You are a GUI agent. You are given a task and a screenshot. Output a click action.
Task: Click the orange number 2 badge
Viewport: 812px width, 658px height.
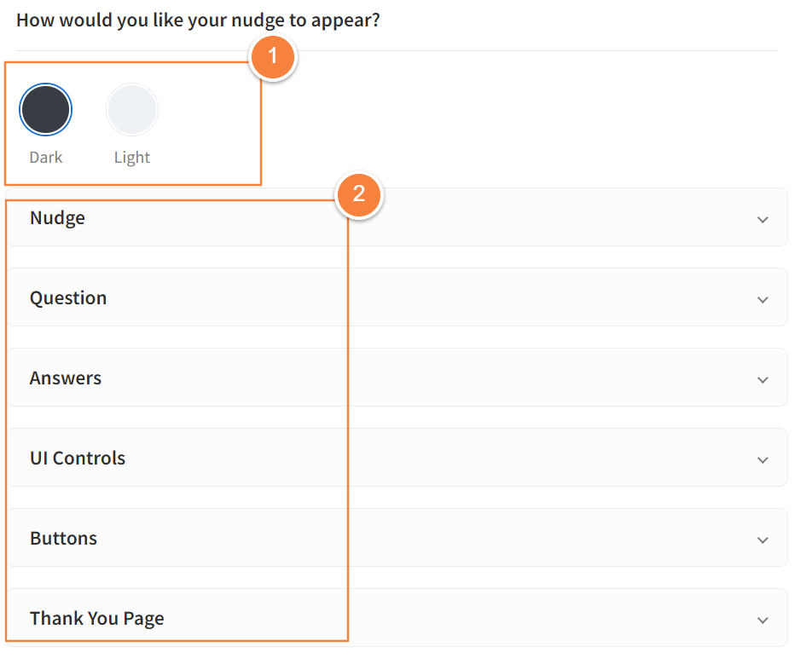pyautogui.click(x=359, y=194)
